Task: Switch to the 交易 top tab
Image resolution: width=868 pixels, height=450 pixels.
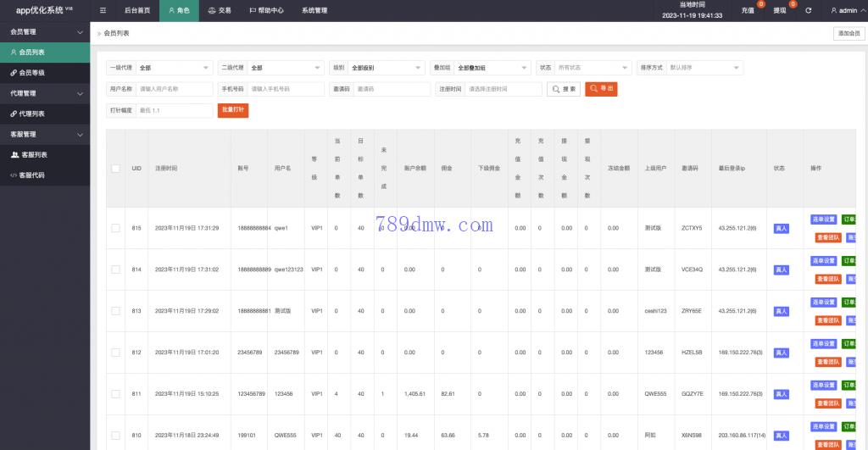Action: coord(219,11)
